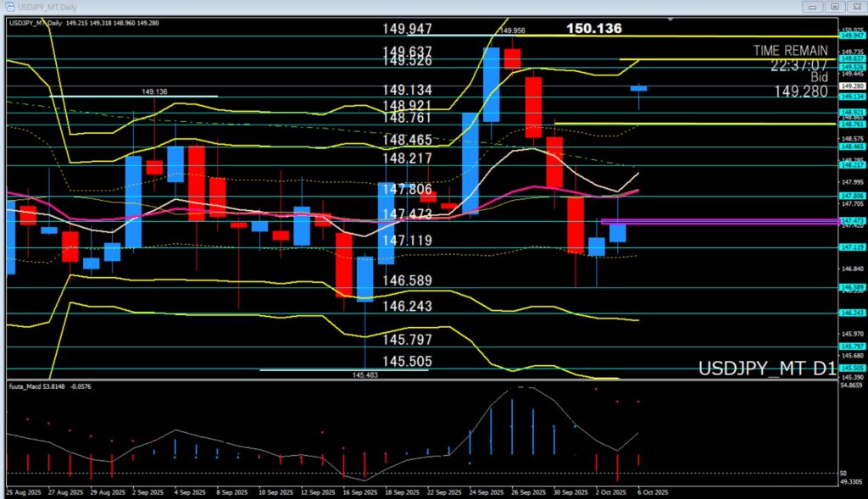Click 25 Aug 2025 on the time axis
Image resolution: width=868 pixels, height=499 pixels.
[x=23, y=491]
